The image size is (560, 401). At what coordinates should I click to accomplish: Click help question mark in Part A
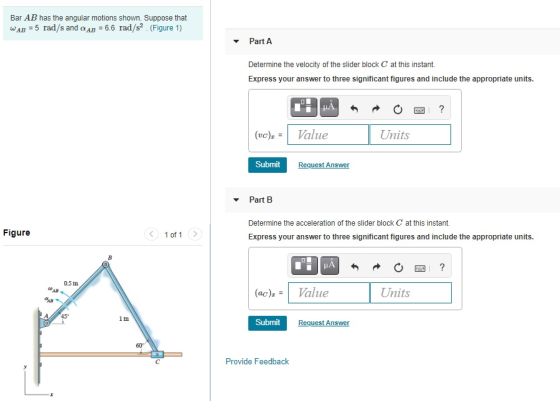(x=441, y=109)
